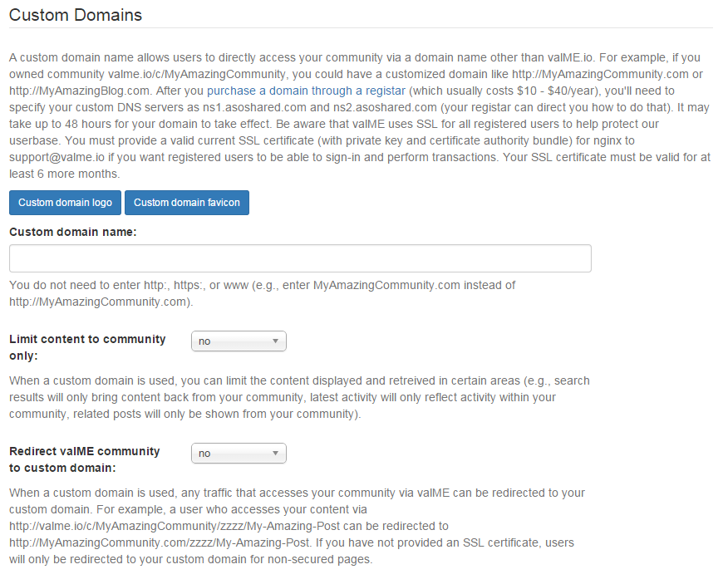The height and width of the screenshot is (584, 728).
Task: Click the Custom domain logo button
Action: (65, 203)
